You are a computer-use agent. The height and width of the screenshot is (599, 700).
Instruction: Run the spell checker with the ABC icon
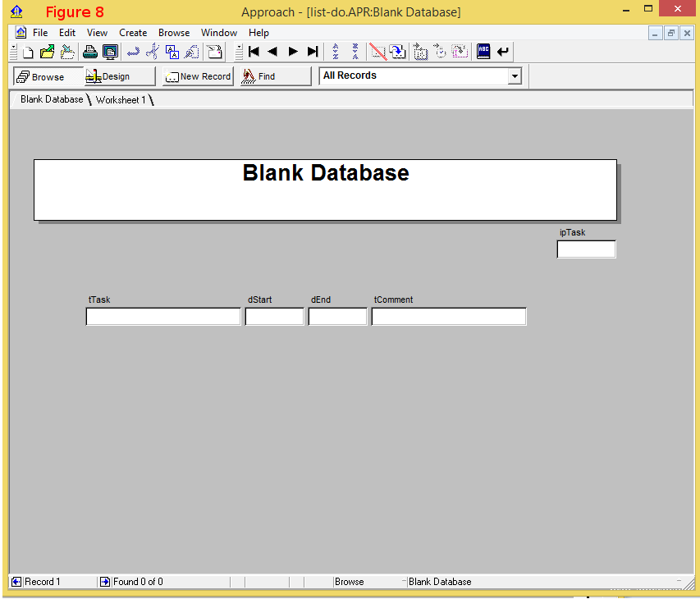click(x=483, y=51)
